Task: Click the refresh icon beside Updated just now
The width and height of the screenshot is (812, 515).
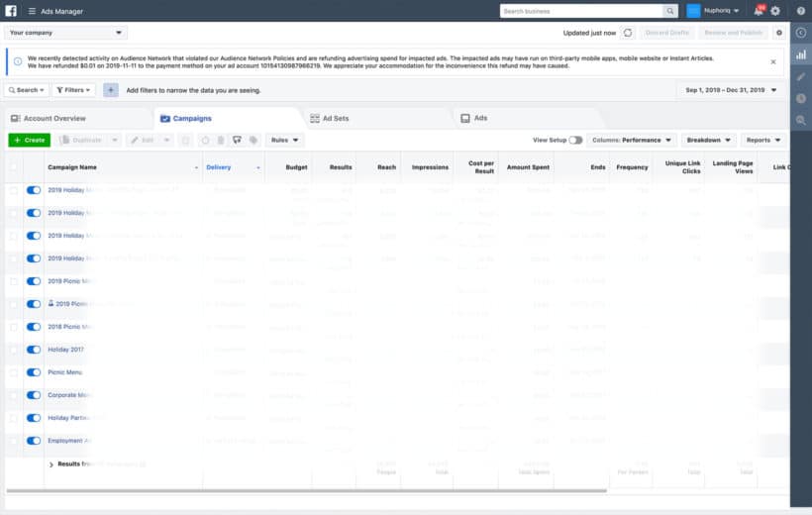Action: tap(628, 33)
